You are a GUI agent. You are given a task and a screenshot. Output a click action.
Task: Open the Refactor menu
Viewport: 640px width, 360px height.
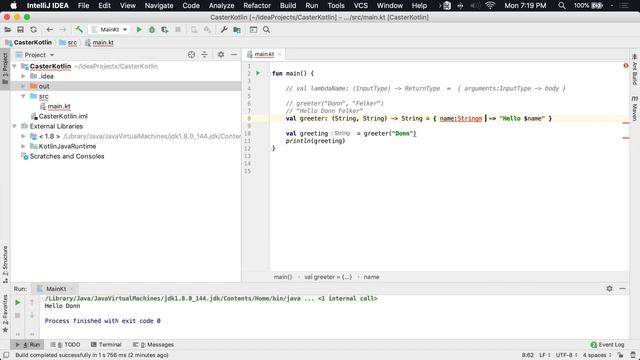(x=257, y=5)
